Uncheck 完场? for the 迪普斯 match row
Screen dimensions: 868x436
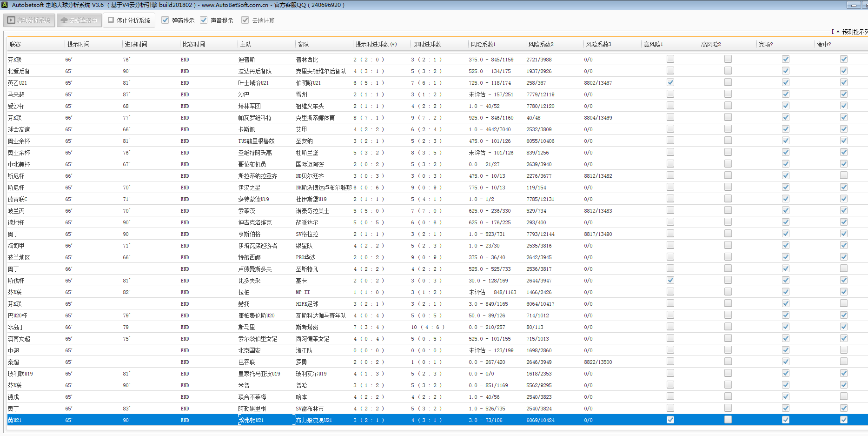tap(785, 59)
